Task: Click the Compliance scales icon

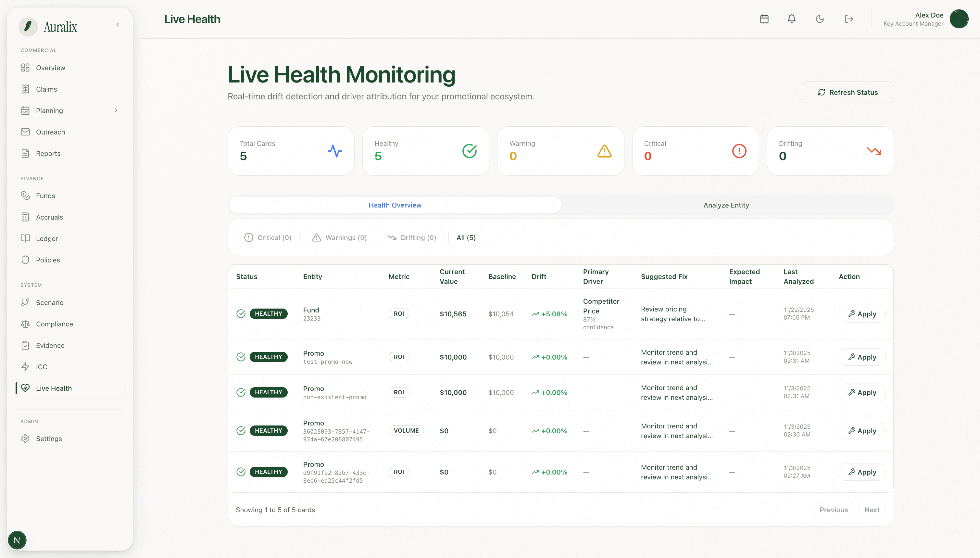Action: (25, 324)
